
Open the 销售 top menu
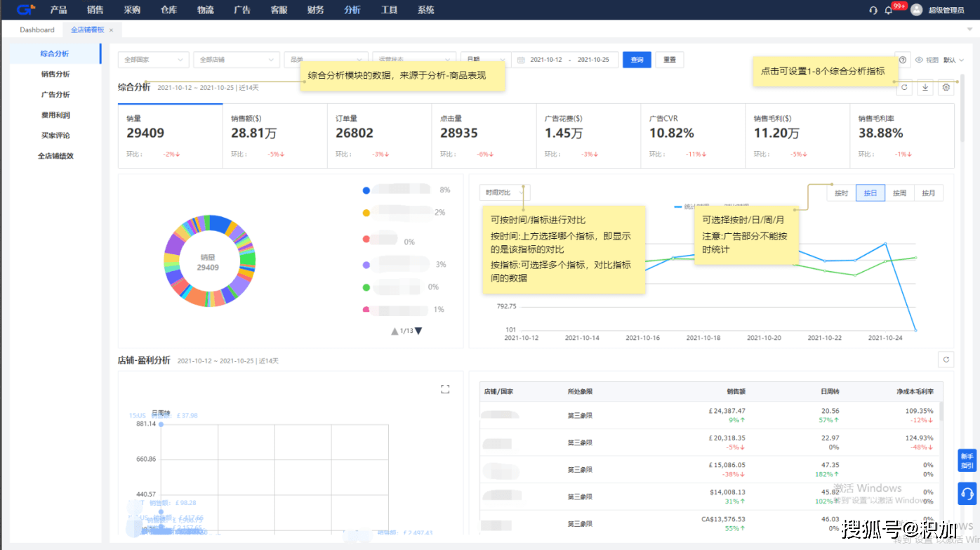[95, 10]
